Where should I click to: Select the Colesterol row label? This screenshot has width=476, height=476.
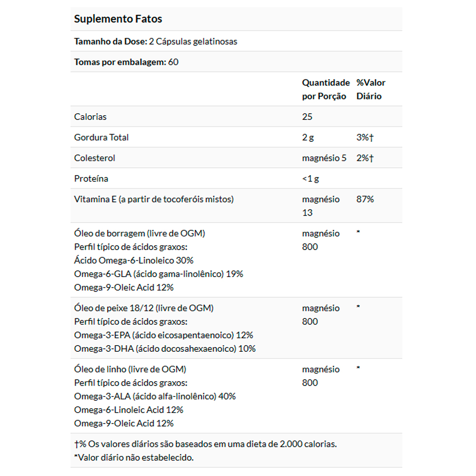(x=94, y=158)
